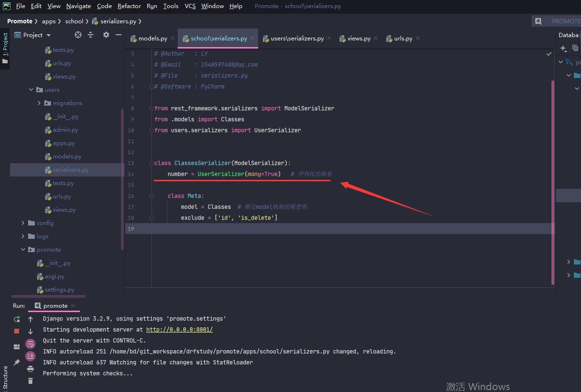Toggle soft-wrap in Run console
581x392 pixels.
pyautogui.click(x=30, y=344)
